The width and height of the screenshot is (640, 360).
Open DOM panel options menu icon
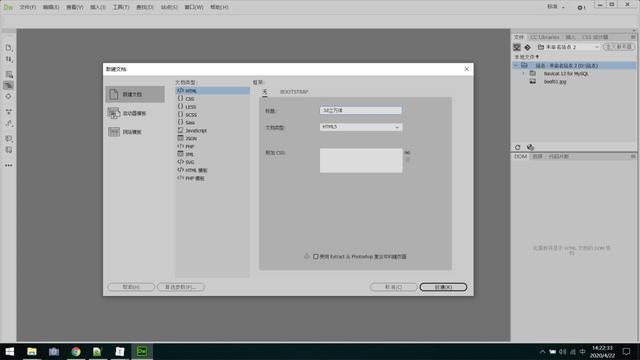point(633,156)
